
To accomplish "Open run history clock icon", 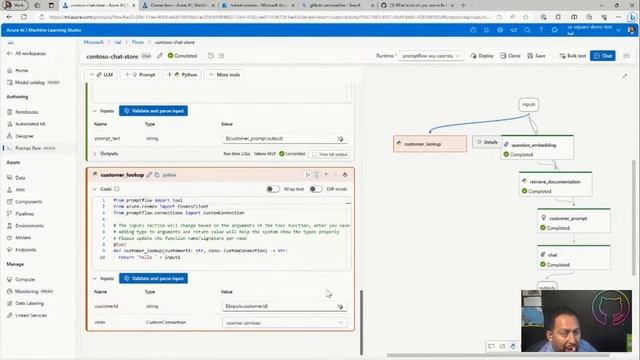I will (211, 56).
